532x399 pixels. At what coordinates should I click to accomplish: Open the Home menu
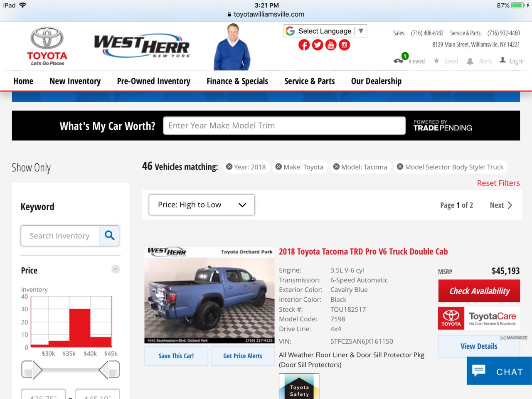coord(23,81)
